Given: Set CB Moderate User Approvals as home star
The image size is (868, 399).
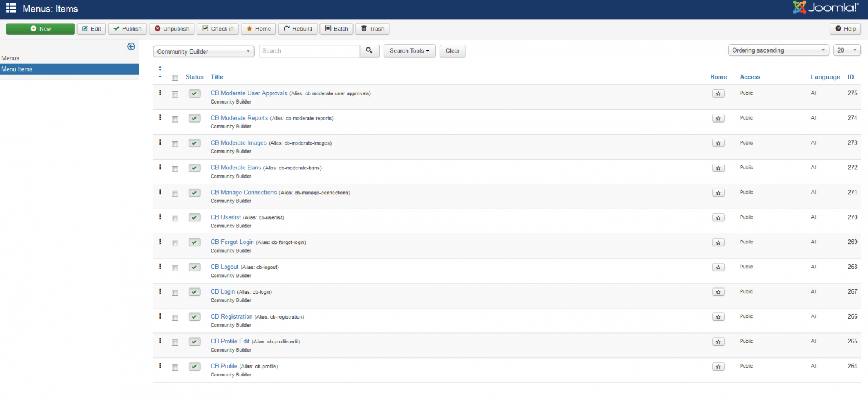Looking at the screenshot, I should click(x=718, y=94).
